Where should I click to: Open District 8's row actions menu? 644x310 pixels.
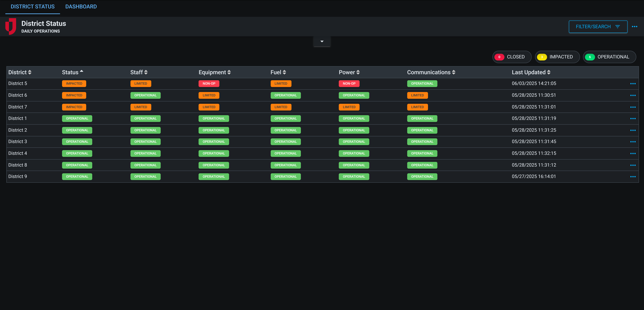633,165
